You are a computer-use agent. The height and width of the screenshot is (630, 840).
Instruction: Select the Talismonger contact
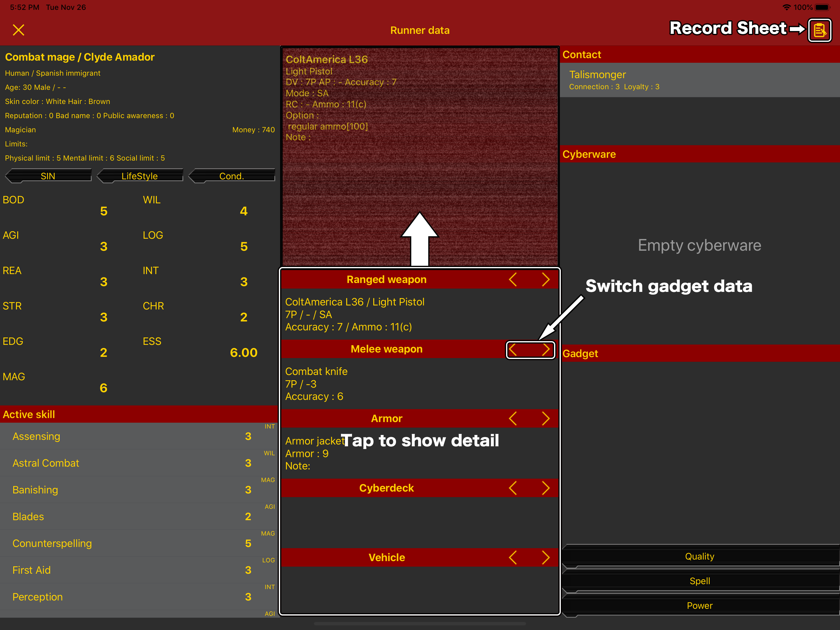pyautogui.click(x=699, y=80)
